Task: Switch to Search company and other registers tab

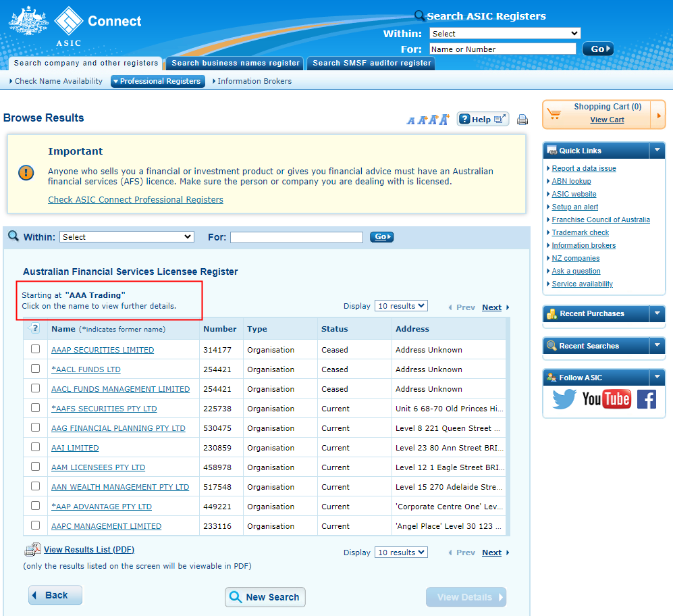Action: (x=86, y=63)
